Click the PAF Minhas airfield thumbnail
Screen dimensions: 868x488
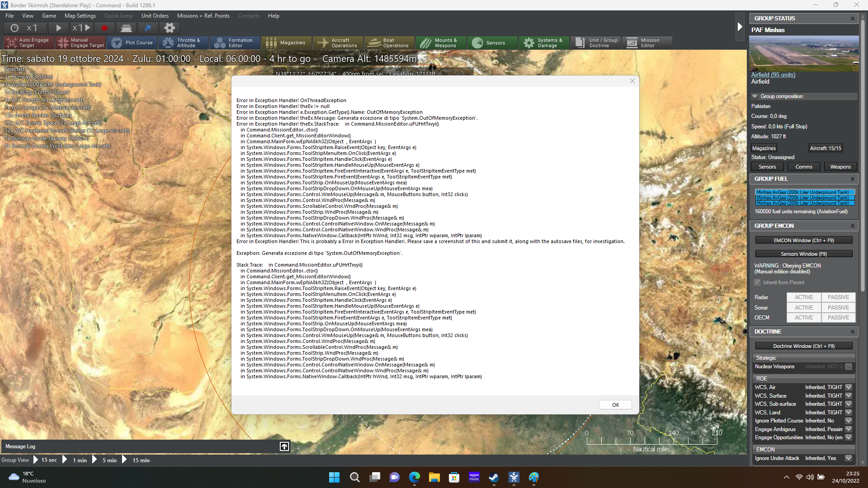(x=804, y=53)
